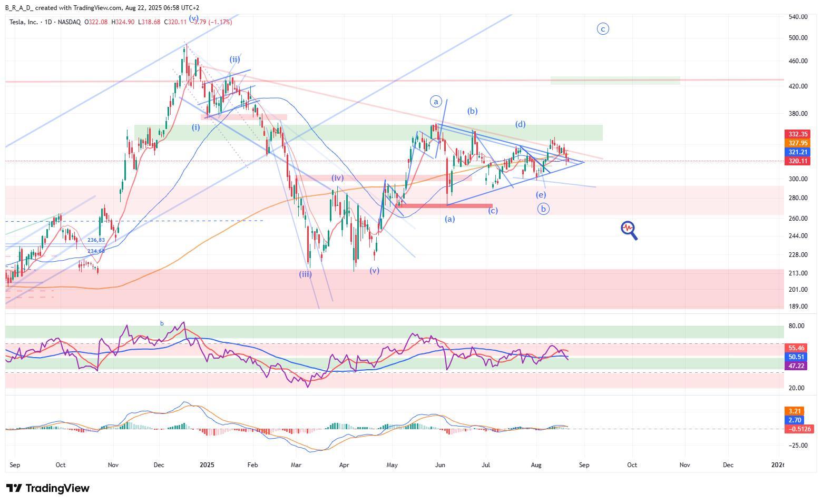Click the (c) label near red zone
The width and height of the screenshot is (822, 504).
[493, 211]
